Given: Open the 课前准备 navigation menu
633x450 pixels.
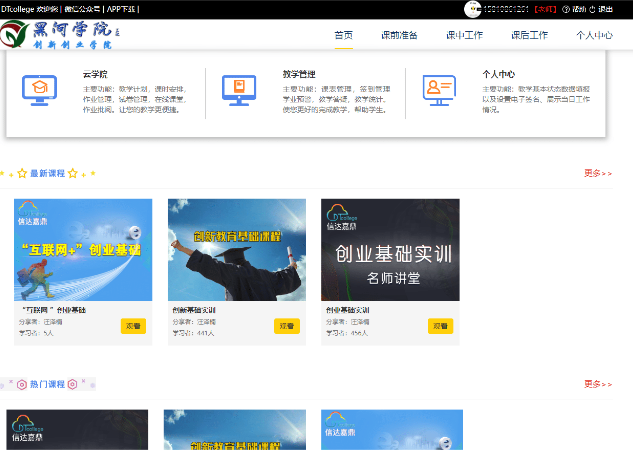Looking at the screenshot, I should point(399,36).
